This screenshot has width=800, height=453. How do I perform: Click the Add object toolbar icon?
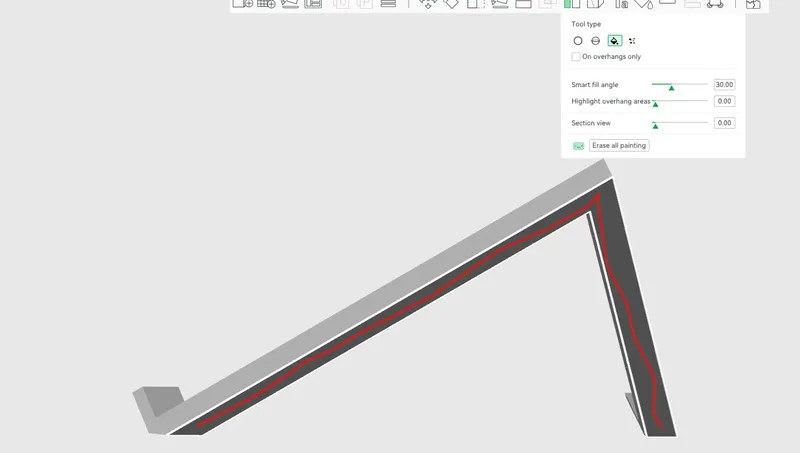coord(242,4)
